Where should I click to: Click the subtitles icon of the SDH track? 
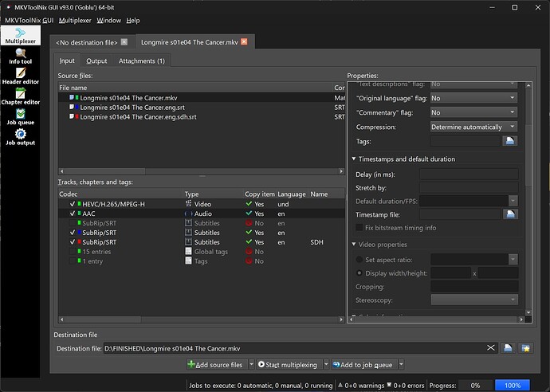(188, 242)
